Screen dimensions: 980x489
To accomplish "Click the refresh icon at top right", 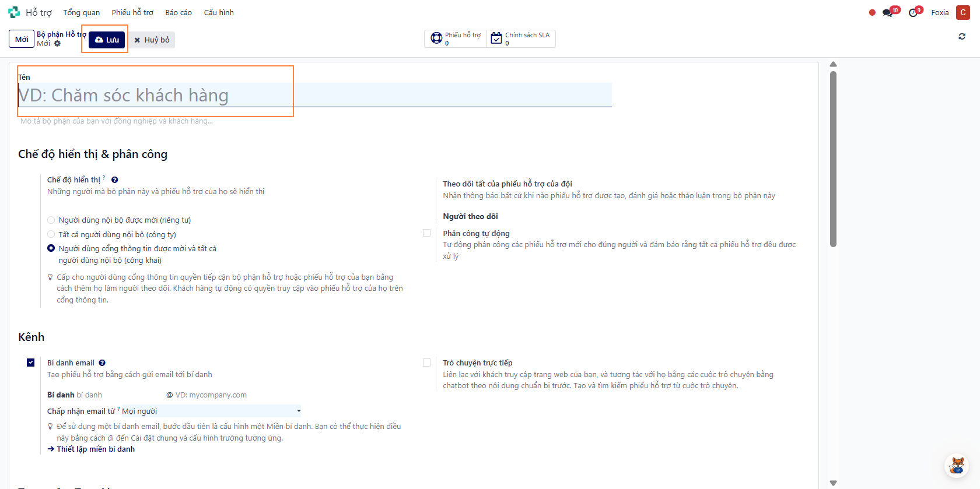I will pos(961,37).
